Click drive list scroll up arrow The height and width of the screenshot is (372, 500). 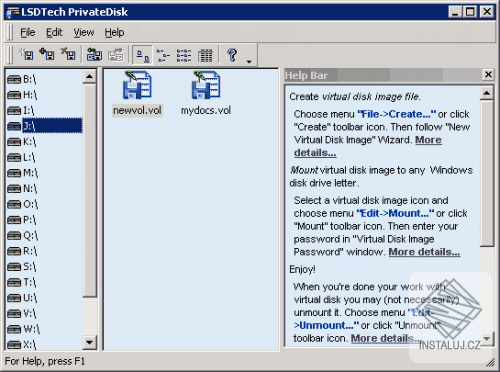(89, 76)
